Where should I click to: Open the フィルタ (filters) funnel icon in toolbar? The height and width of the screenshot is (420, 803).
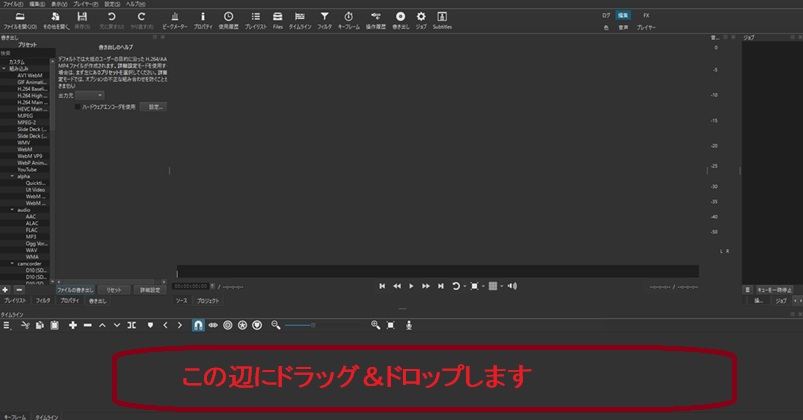pyautogui.click(x=324, y=18)
